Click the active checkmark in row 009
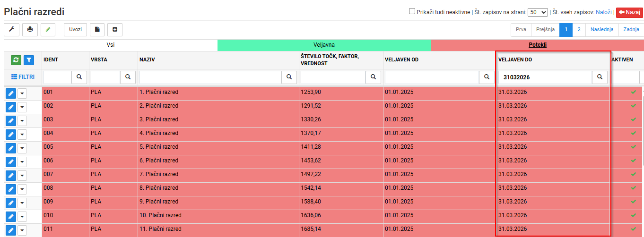The height and width of the screenshot is (237, 644). click(634, 201)
